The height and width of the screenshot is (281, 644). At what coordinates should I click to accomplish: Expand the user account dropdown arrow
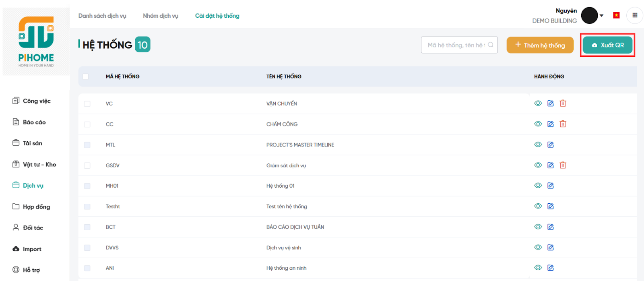[x=602, y=16]
